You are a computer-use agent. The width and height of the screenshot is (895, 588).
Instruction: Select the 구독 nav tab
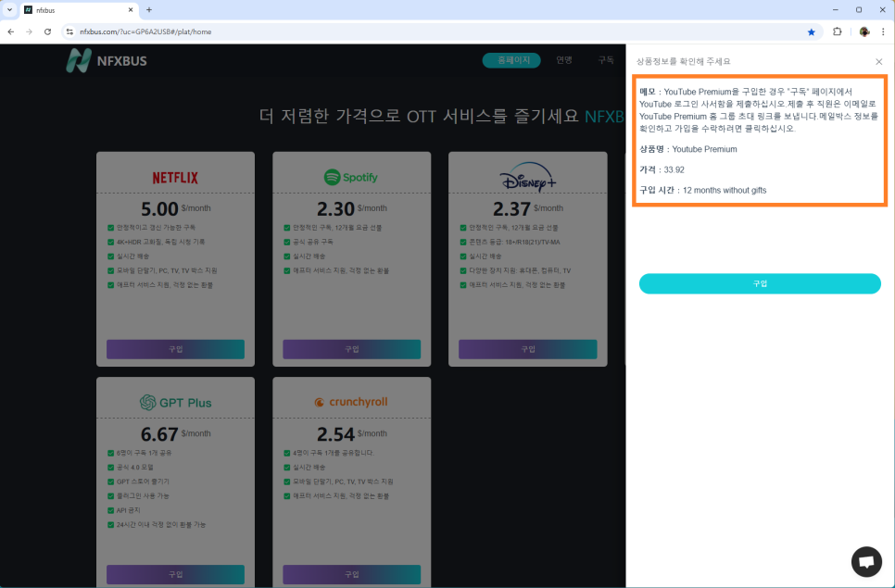point(606,60)
